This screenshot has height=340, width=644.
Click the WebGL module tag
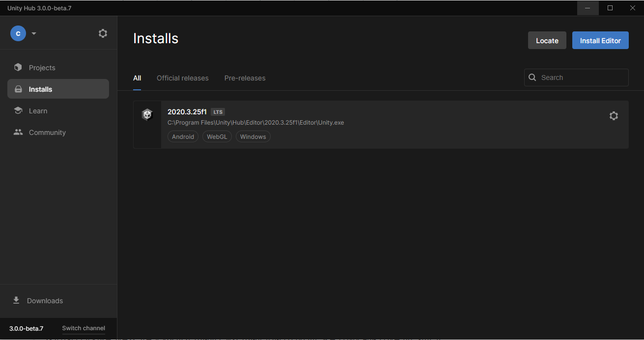(217, 137)
